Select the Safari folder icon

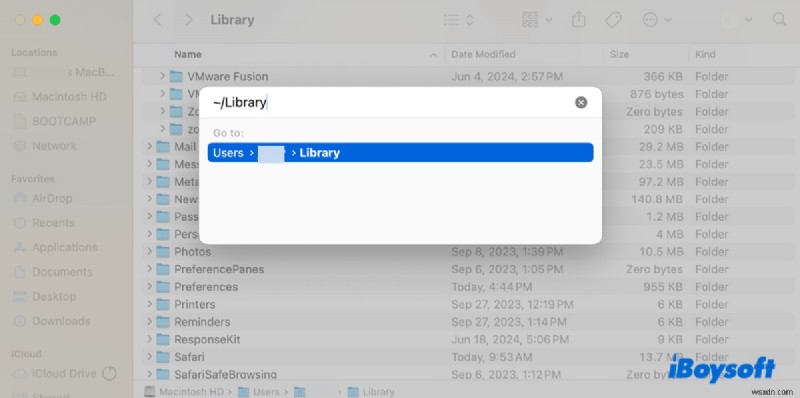click(163, 357)
